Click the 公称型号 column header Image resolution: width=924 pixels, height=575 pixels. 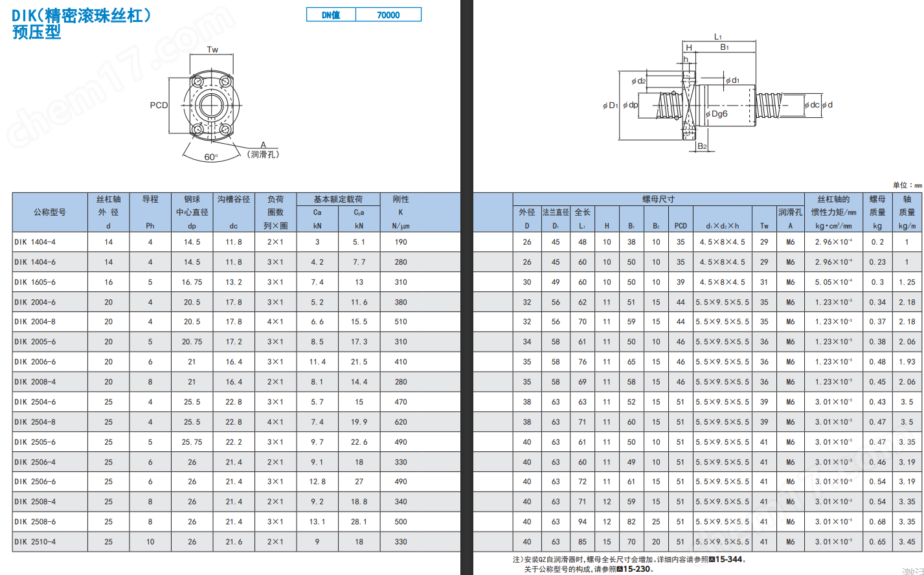pyautogui.click(x=50, y=212)
